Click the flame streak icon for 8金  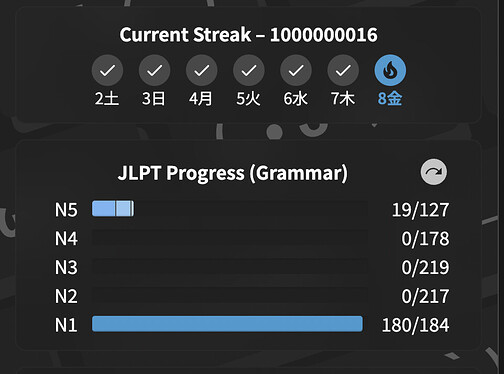(390, 70)
